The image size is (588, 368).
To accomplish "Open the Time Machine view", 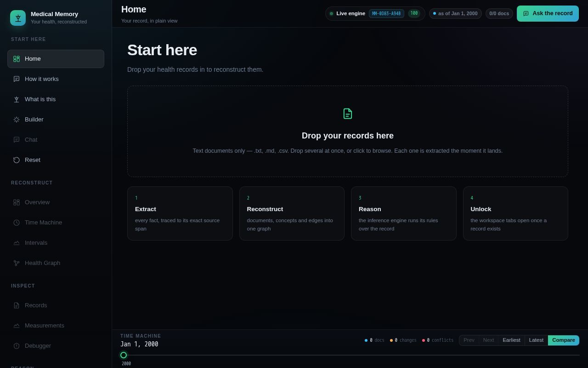I will [x=56, y=223].
